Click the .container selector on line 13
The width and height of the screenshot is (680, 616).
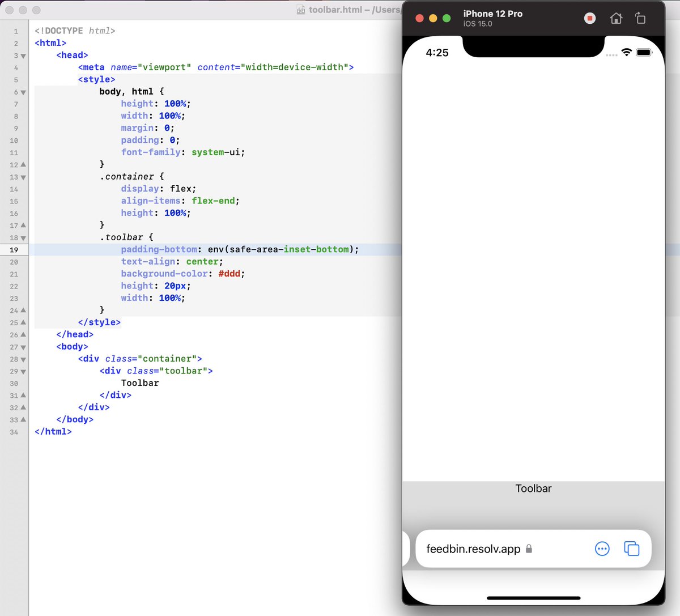126,176
